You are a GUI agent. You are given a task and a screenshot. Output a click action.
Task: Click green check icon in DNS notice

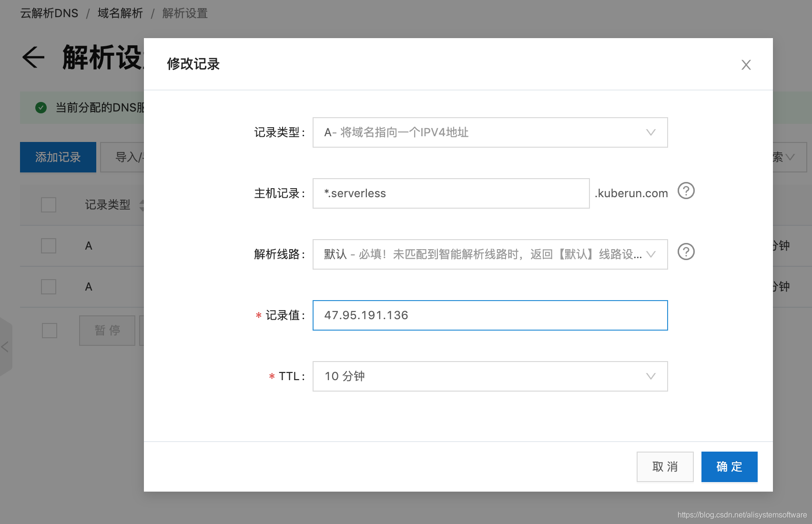41,108
